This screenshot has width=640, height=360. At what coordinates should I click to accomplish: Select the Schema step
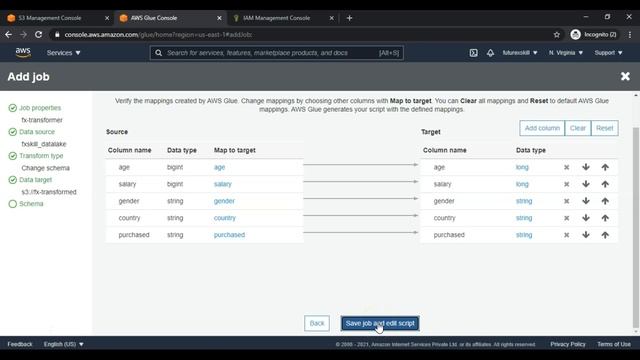(x=31, y=204)
